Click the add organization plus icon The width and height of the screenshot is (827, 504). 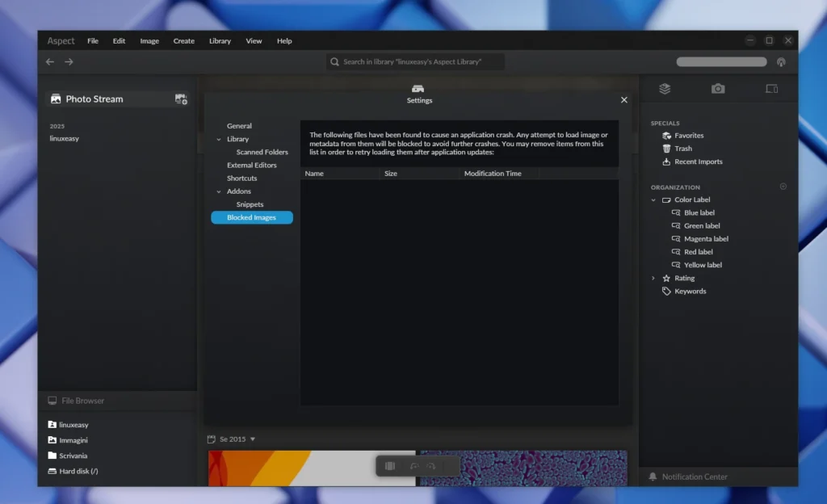click(783, 187)
